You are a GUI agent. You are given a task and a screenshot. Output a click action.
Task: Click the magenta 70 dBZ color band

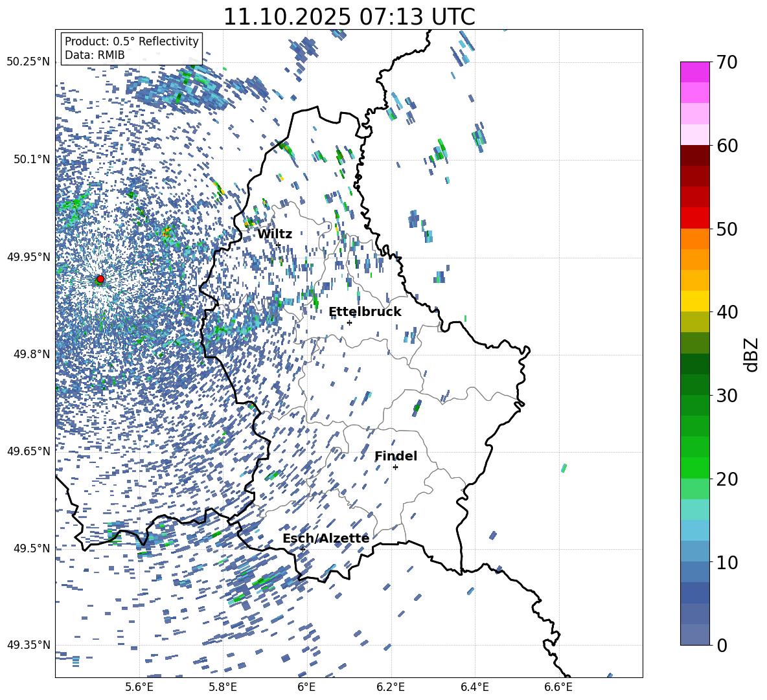[x=694, y=72]
